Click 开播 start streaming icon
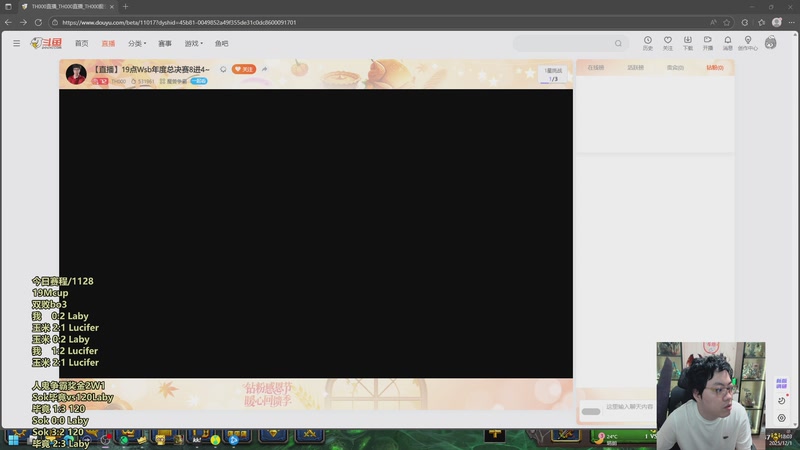The height and width of the screenshot is (450, 800). 708,43
